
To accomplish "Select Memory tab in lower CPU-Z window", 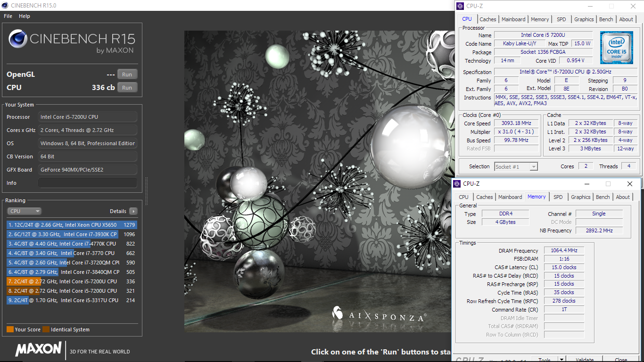I will (x=537, y=197).
